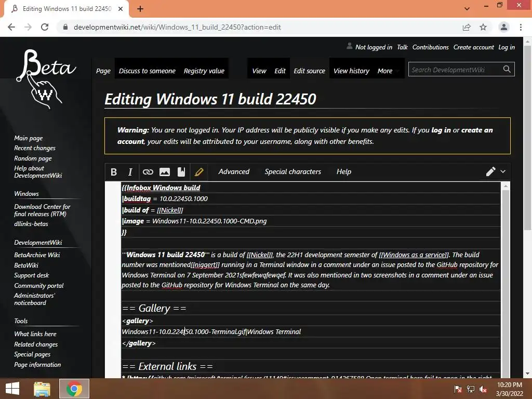The height and width of the screenshot is (399, 532).
Task: Open the Chrome profile icon
Action: [x=504, y=27]
